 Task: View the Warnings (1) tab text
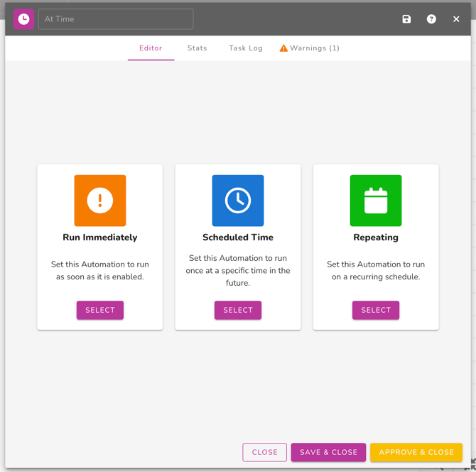pos(315,48)
